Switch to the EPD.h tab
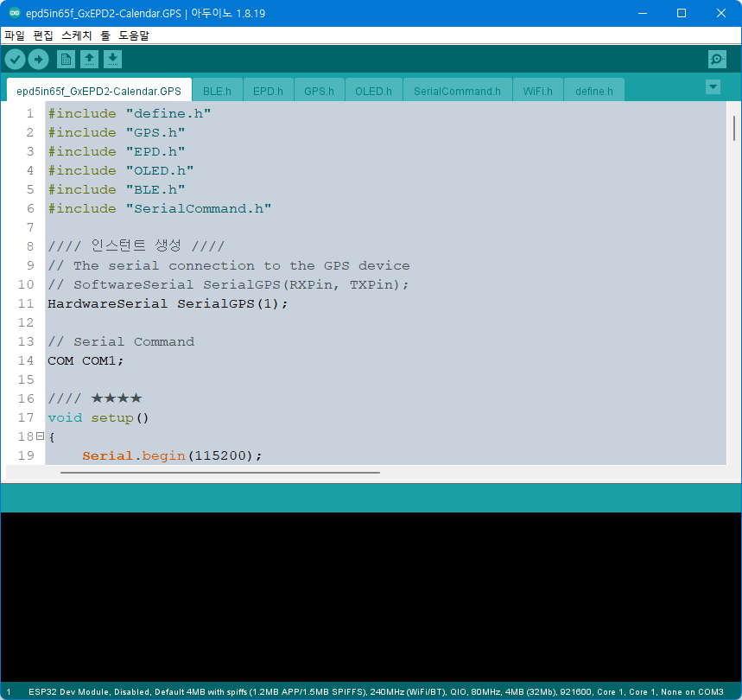The image size is (742, 700). tap(269, 91)
